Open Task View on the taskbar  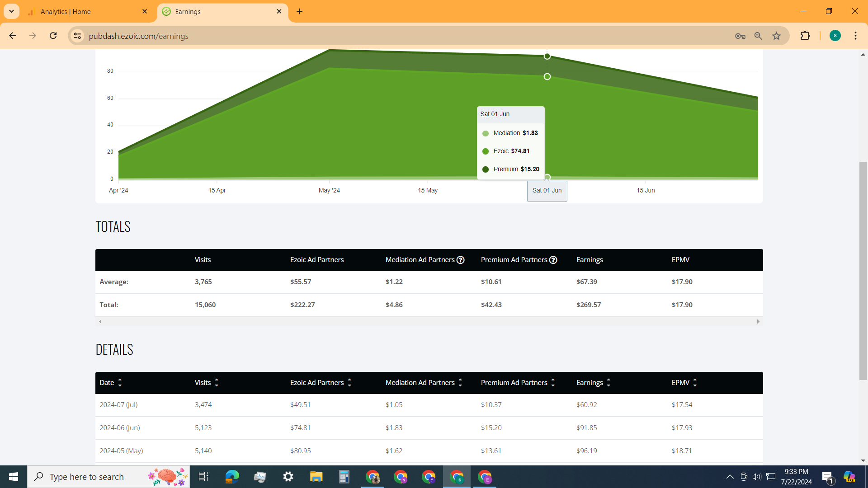tap(203, 477)
